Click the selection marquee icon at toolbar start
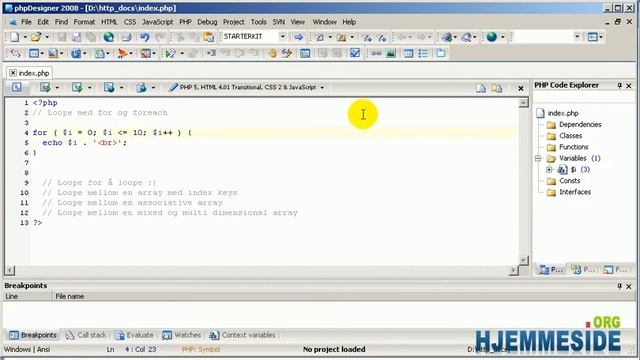640x360 pixels. click(15, 53)
